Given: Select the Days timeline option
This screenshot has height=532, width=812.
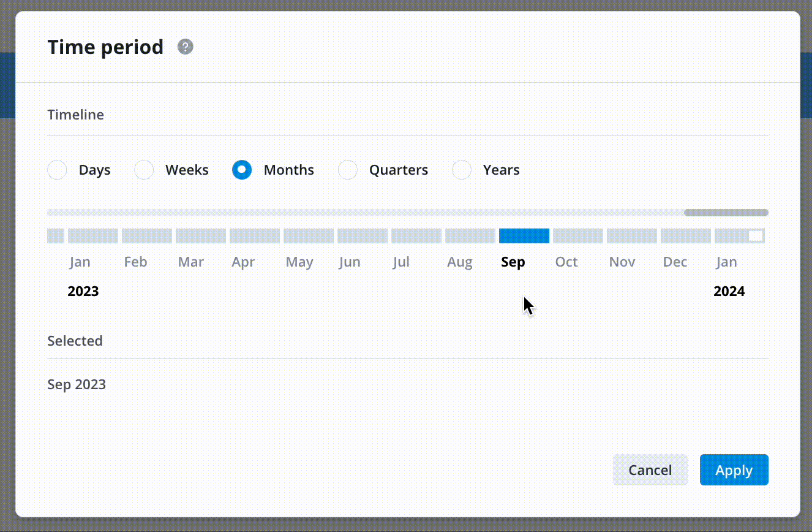Looking at the screenshot, I should point(57,170).
